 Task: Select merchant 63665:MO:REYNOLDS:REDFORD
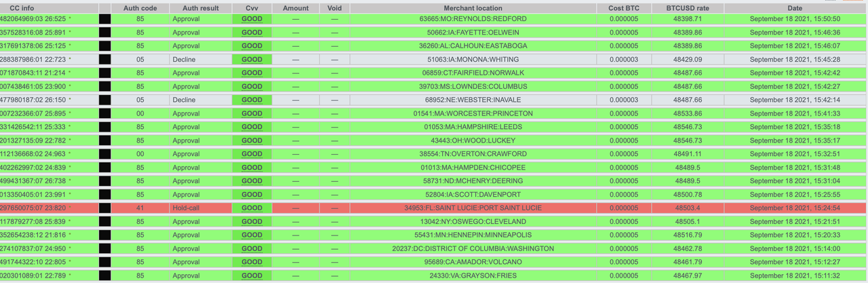click(473, 19)
